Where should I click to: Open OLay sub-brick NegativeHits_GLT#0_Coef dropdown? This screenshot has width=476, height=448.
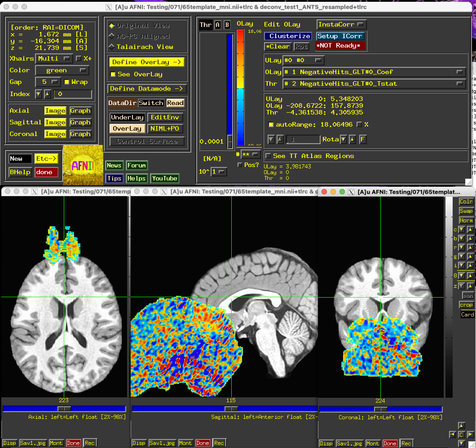[374, 72]
